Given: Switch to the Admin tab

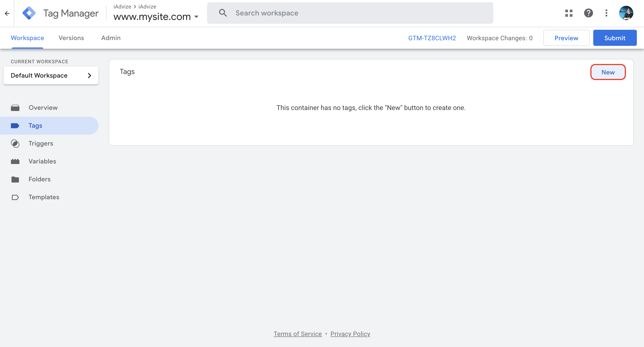Looking at the screenshot, I should 111,38.
